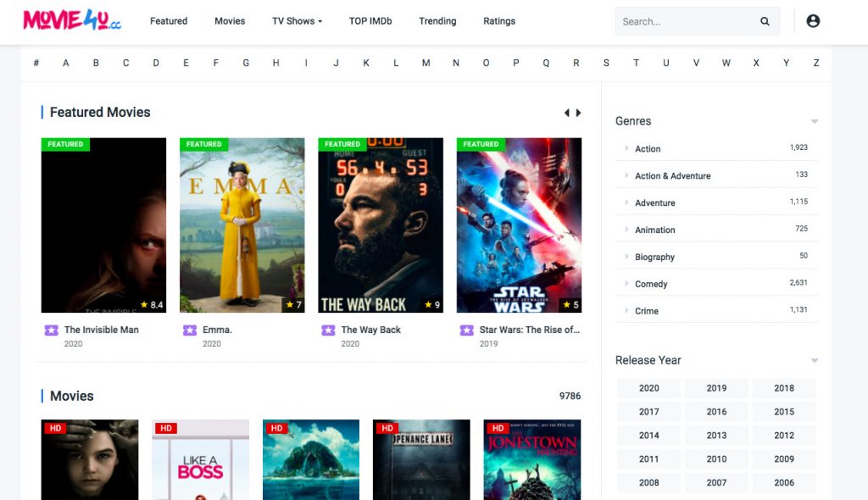
Task: Open the user account icon
Action: click(x=813, y=20)
